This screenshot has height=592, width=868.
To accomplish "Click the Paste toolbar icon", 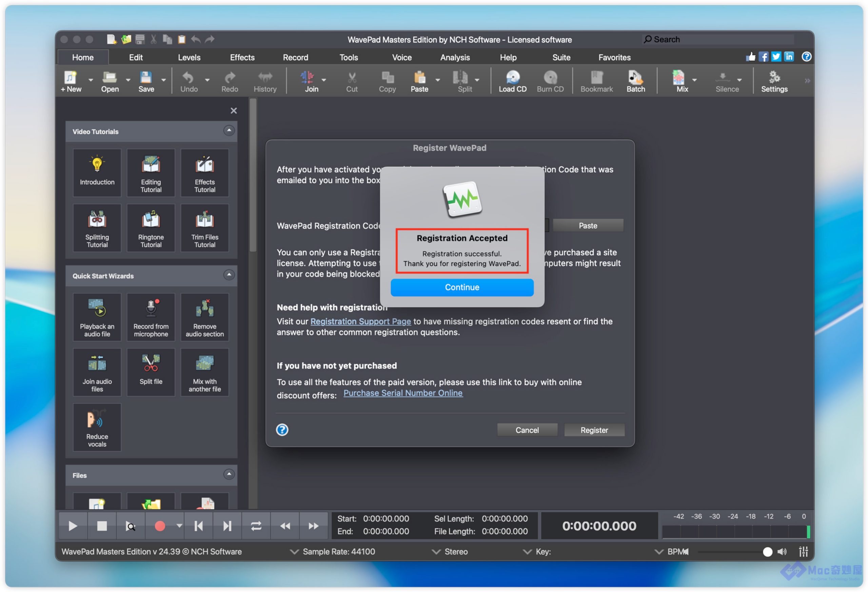I will click(419, 81).
